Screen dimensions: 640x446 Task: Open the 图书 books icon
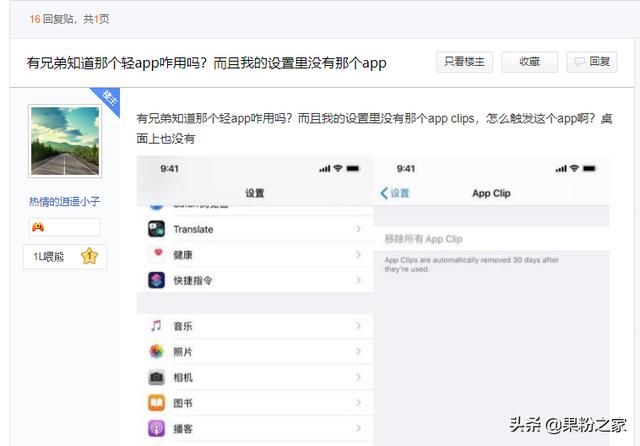click(156, 403)
